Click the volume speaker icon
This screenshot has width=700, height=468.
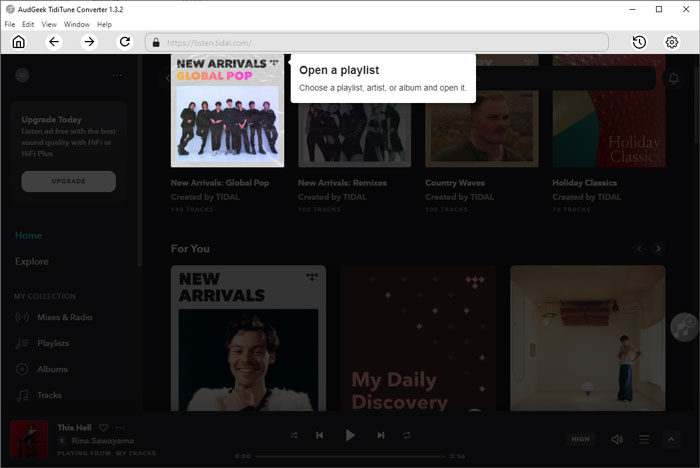(x=617, y=439)
